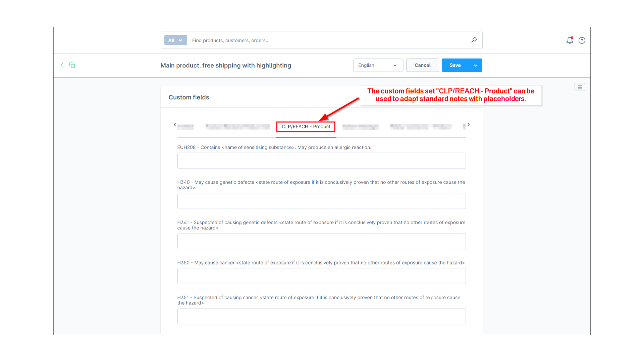Expand the Save button dropdown arrow
The image size is (644, 362).
pos(476,65)
